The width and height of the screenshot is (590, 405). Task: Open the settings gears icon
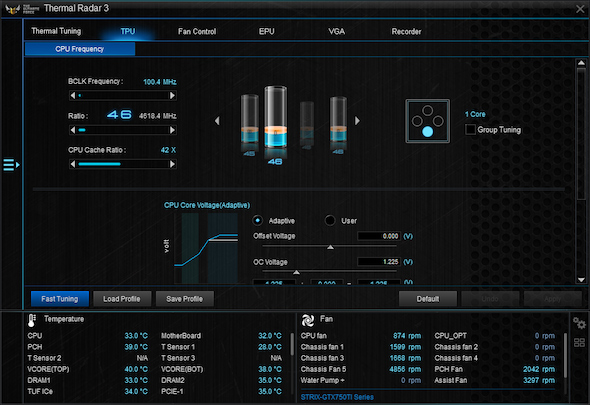pyautogui.click(x=579, y=323)
